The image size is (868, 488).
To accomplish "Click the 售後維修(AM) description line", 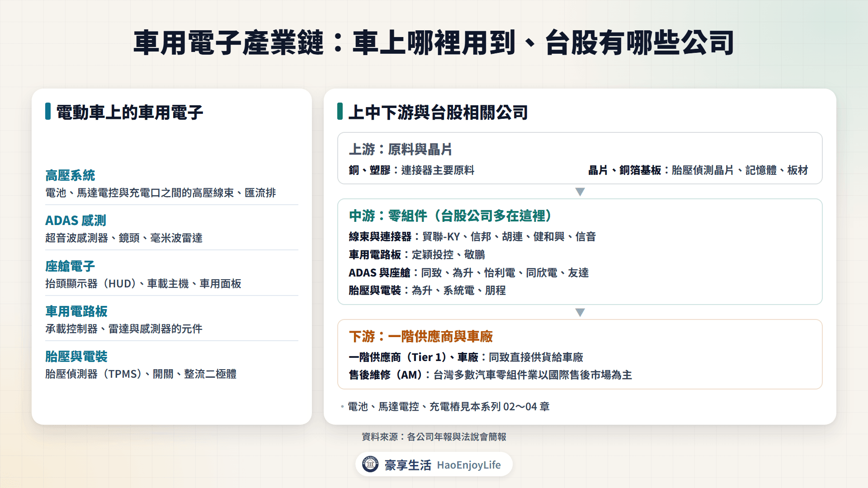I will tap(491, 375).
